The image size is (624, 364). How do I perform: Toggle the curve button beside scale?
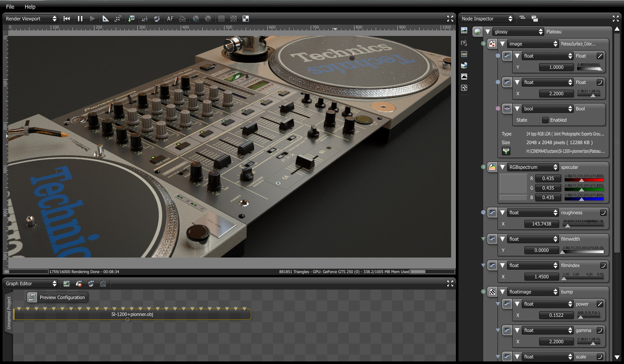[600, 357]
